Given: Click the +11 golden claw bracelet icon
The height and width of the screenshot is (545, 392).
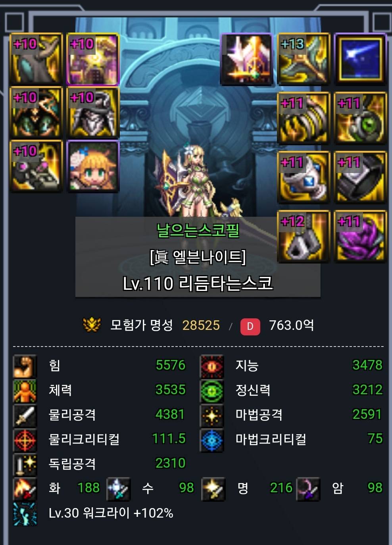Looking at the screenshot, I should click(304, 118).
